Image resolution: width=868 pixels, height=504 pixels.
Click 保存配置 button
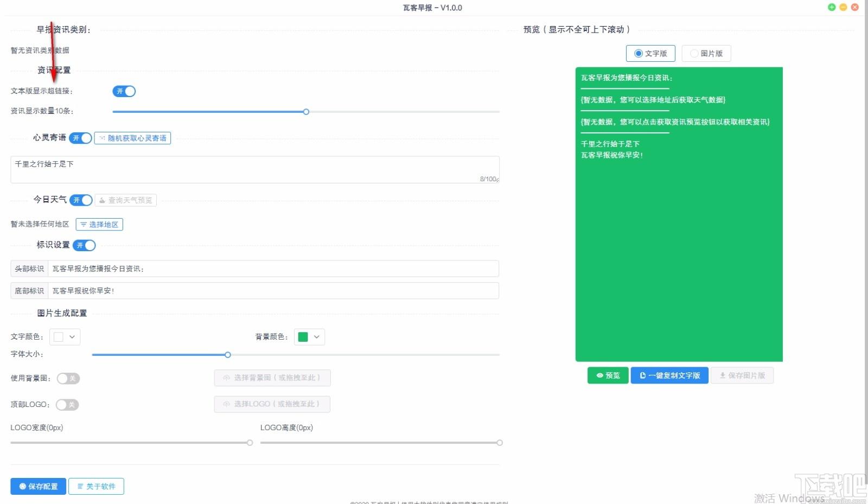click(38, 487)
